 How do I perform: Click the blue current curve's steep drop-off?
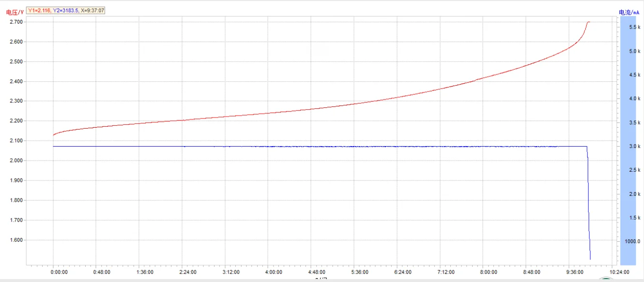click(x=589, y=203)
